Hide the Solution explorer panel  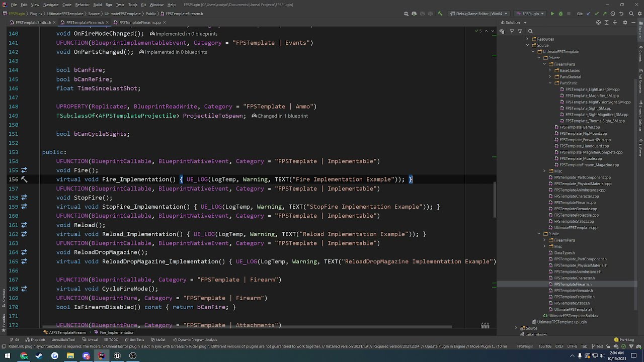pos(633,23)
